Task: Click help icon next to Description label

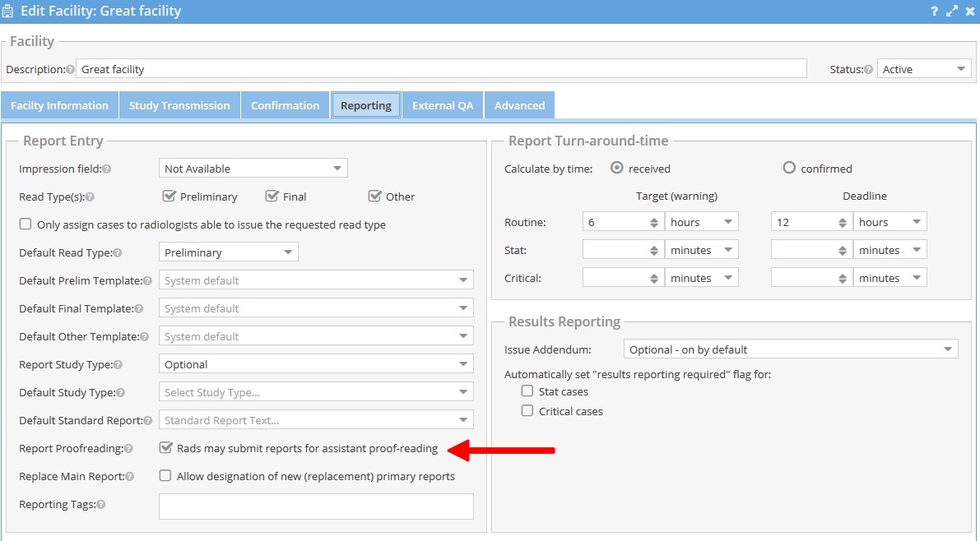Action: coord(71,70)
